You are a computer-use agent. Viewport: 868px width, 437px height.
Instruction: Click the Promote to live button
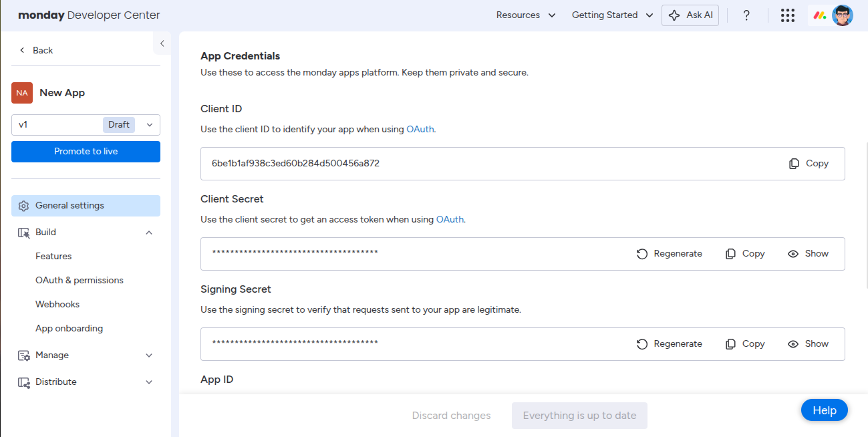(x=86, y=152)
